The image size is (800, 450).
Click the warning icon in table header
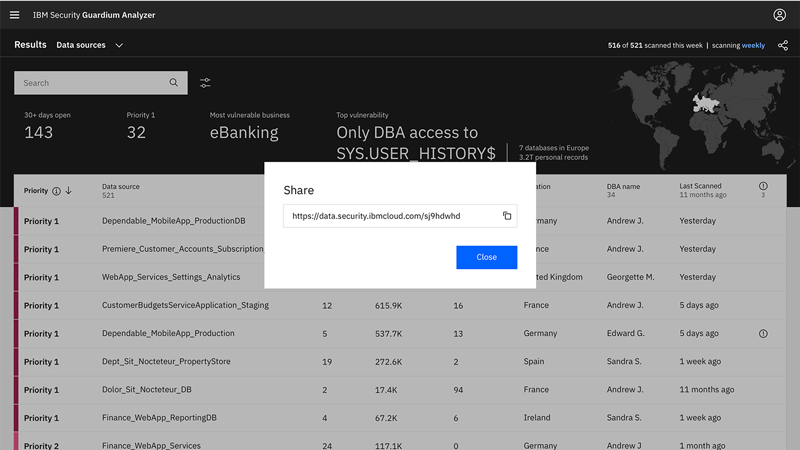(763, 186)
